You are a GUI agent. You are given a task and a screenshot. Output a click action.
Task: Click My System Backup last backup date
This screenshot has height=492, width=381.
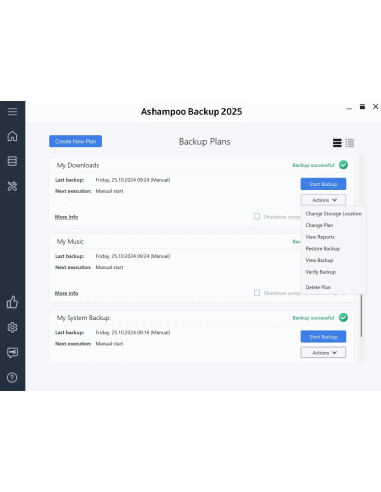133,332
